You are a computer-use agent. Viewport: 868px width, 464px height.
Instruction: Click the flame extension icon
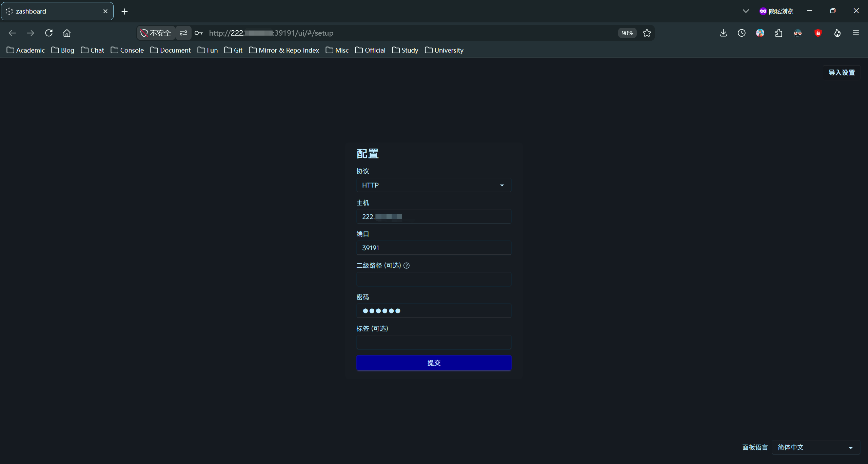tap(837, 33)
